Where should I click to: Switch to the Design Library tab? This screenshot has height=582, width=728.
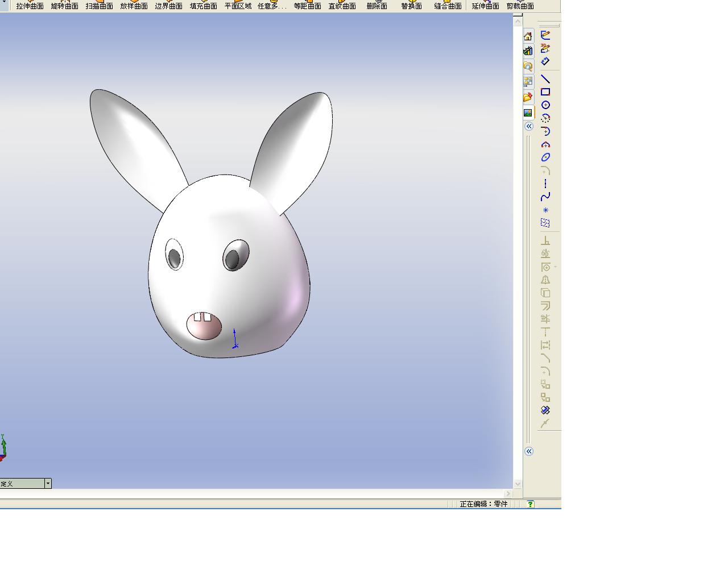(528, 51)
